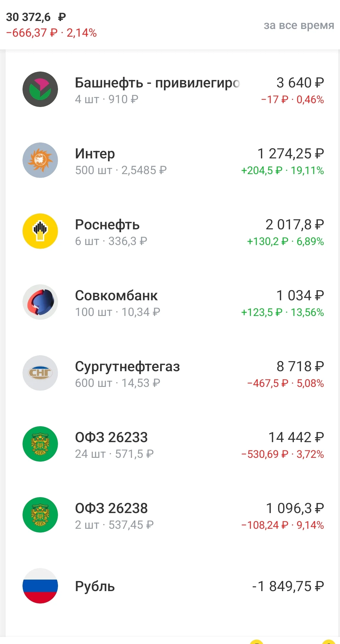The height and width of the screenshot is (644, 340).
Task: Select ОФЗ 26238 bond title
Action: (x=111, y=508)
